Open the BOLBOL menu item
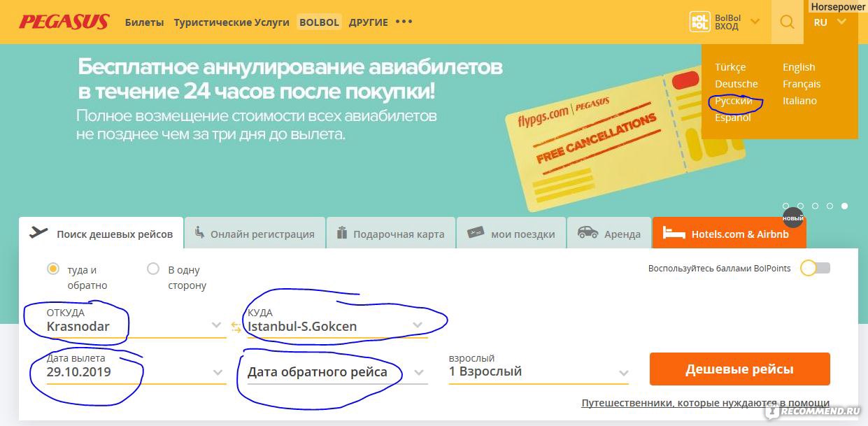868x426 pixels. [x=319, y=22]
